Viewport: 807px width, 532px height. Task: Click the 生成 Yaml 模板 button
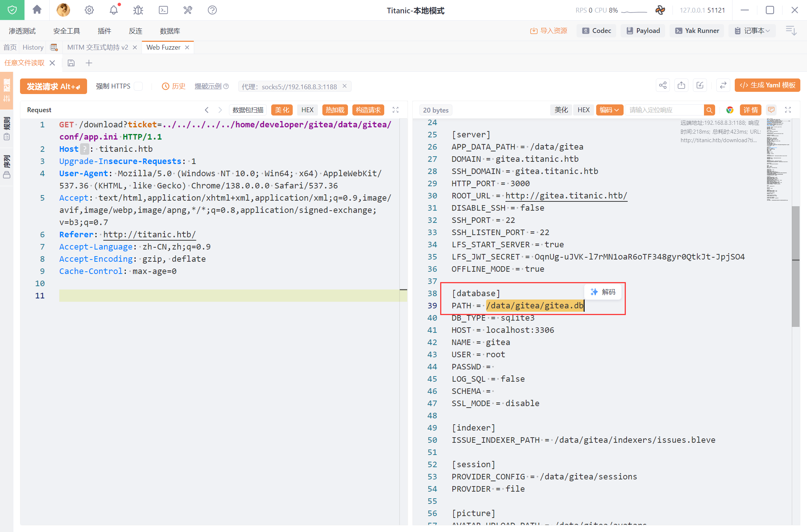click(x=767, y=86)
